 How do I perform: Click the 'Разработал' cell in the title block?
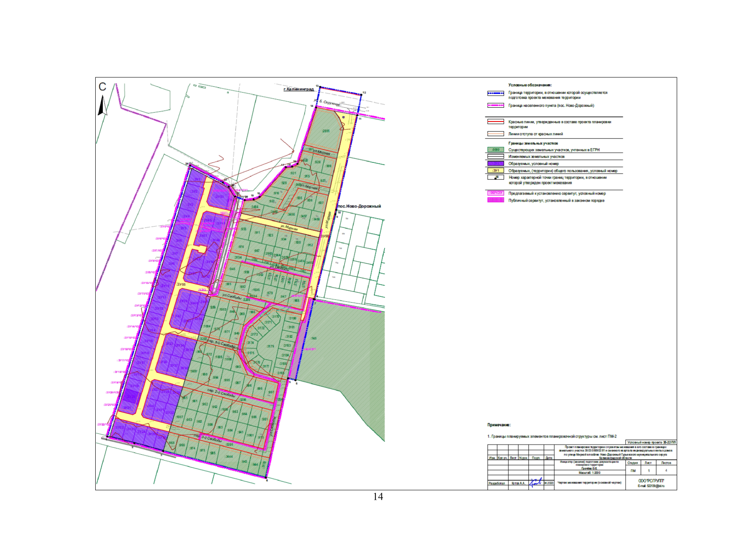point(497,483)
